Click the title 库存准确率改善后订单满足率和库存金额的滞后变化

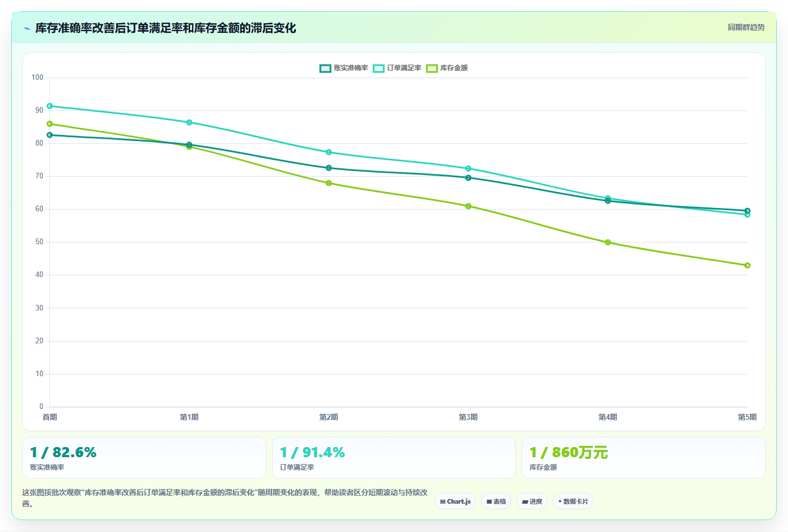coord(166,28)
